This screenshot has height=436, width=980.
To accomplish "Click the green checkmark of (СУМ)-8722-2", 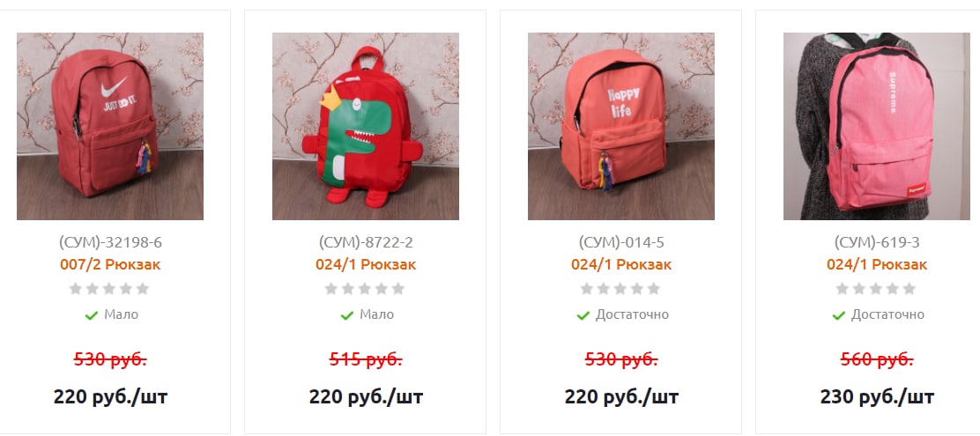I will 347,315.
